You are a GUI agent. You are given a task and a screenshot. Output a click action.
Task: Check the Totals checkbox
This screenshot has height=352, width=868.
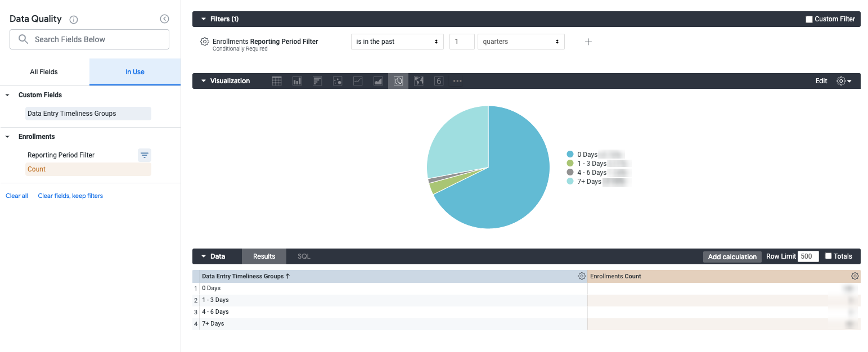click(x=828, y=255)
